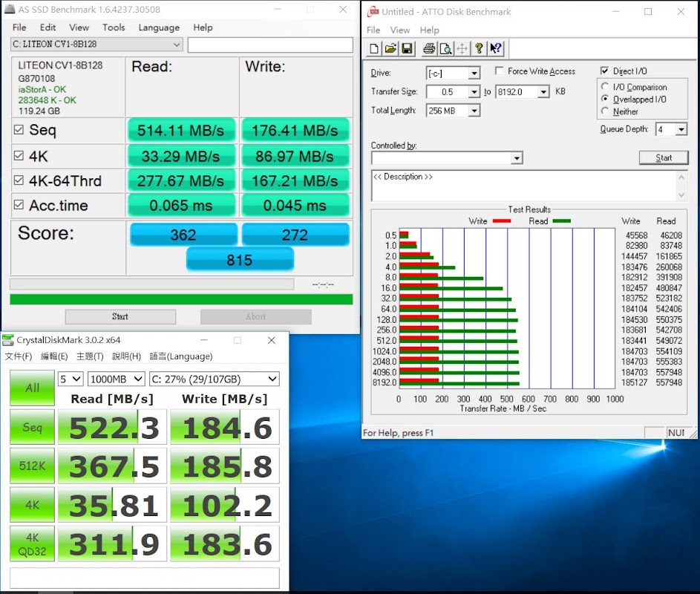Select the I/O Comparison radio button
The width and height of the screenshot is (700, 594).
click(x=606, y=87)
